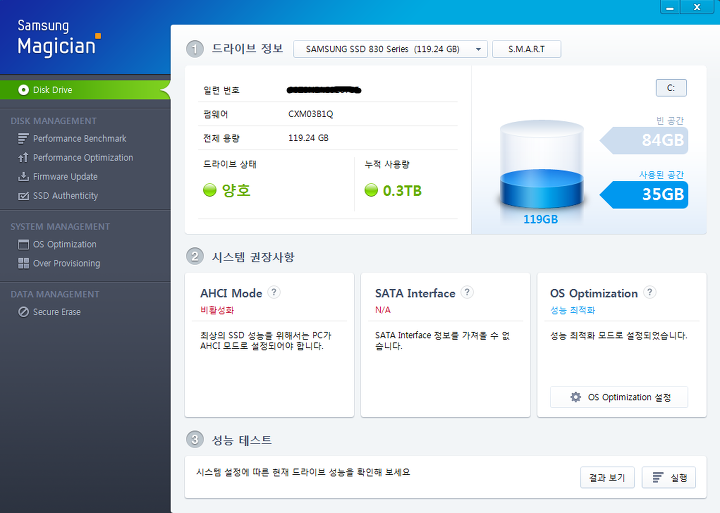Screen dimensions: 720x513
Task: Click the Performance Benchmark bars icon
Action: point(23,138)
